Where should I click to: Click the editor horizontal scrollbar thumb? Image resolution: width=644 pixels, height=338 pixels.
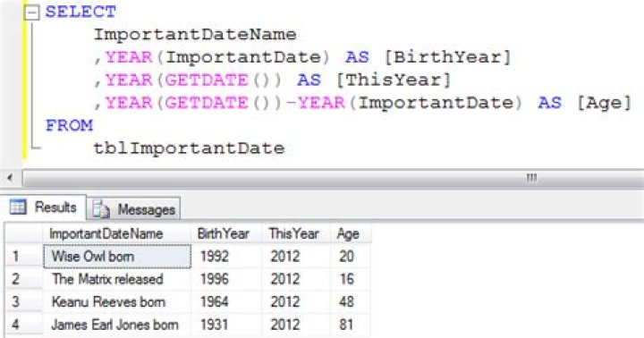[x=333, y=178]
